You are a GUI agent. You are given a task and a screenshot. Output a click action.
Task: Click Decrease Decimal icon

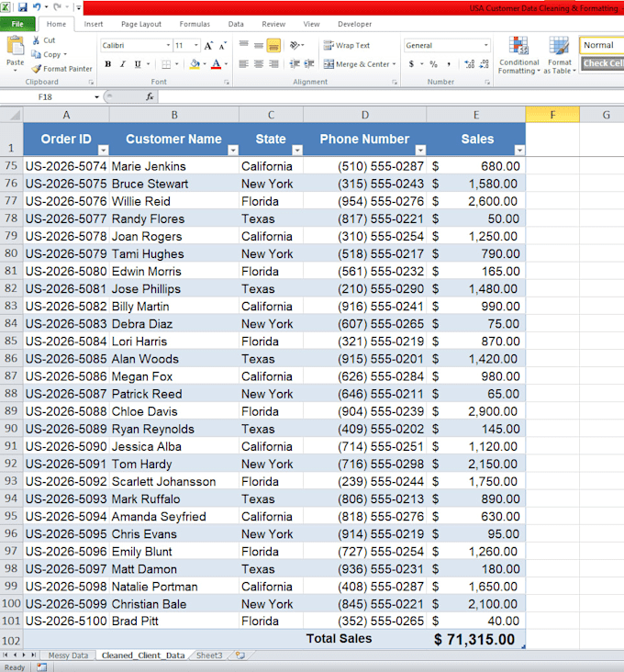484,64
